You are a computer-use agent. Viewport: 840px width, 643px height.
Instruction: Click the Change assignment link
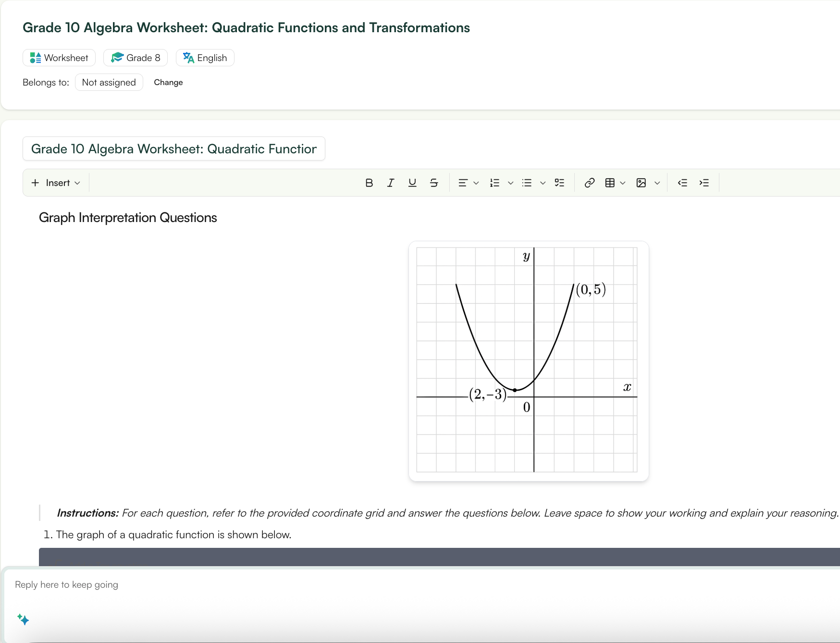[x=168, y=82]
